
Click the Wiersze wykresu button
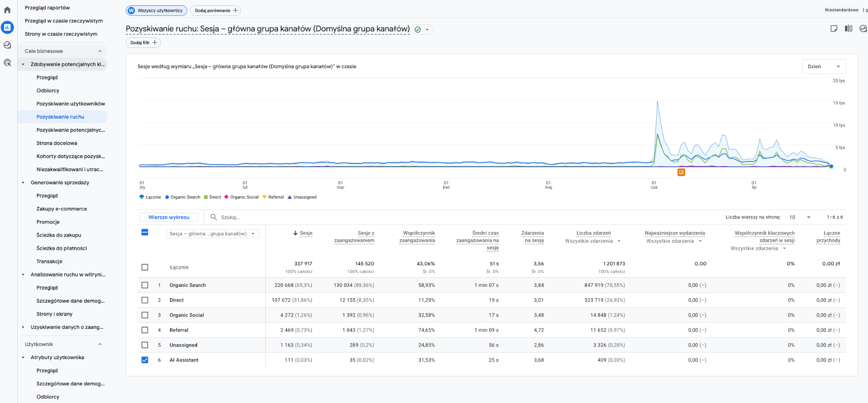(x=169, y=217)
